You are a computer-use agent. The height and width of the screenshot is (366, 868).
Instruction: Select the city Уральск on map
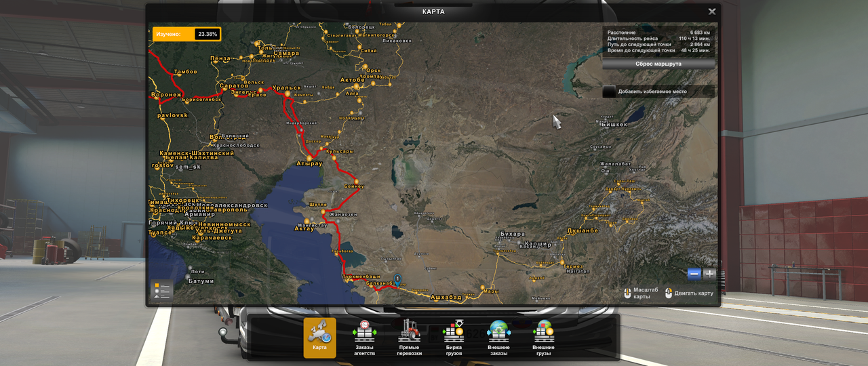click(285, 88)
